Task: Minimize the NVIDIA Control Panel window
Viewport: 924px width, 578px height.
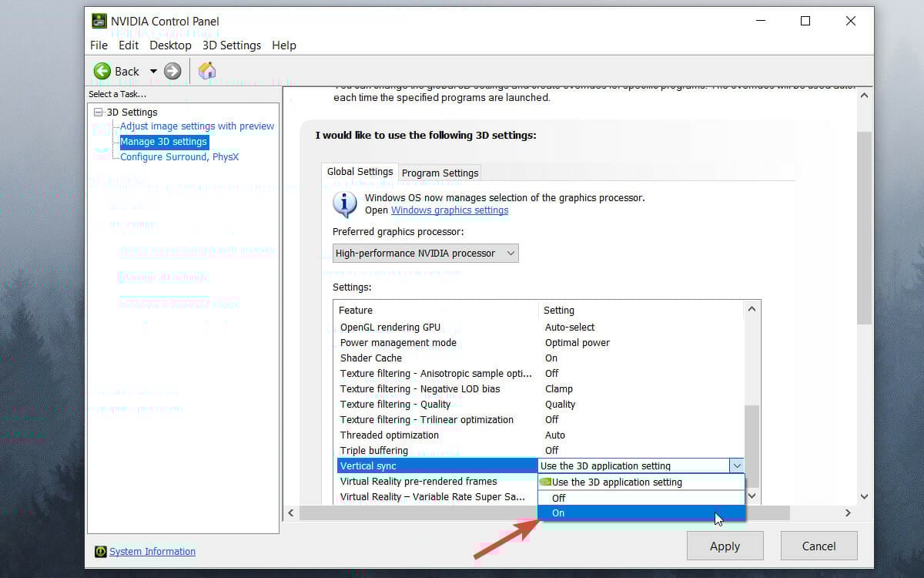Action: (760, 21)
